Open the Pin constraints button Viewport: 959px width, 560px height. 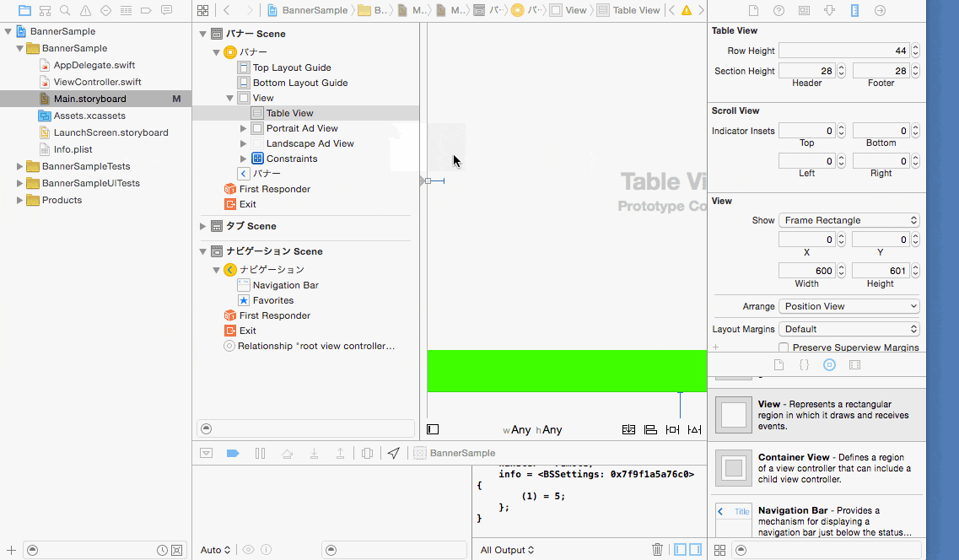[x=673, y=430]
